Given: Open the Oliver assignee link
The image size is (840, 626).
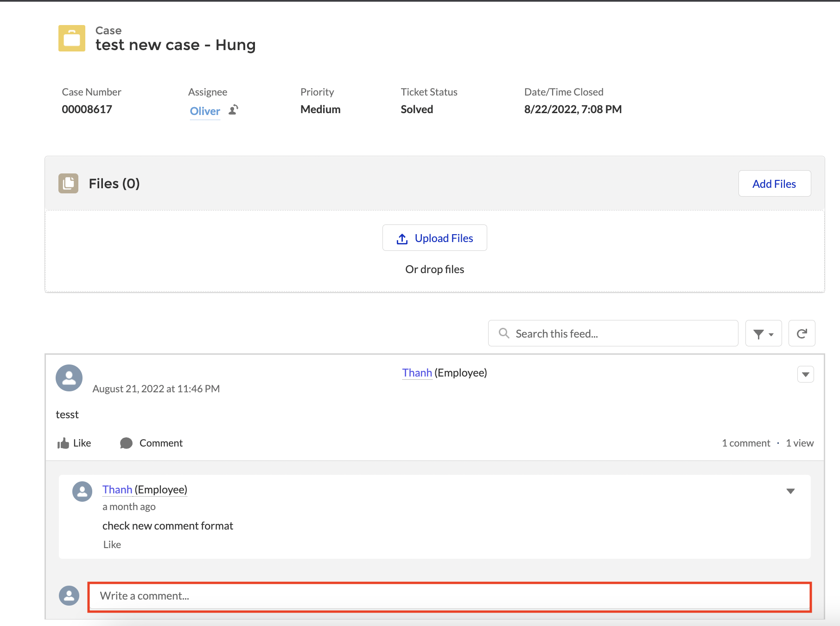Looking at the screenshot, I should pyautogui.click(x=205, y=111).
